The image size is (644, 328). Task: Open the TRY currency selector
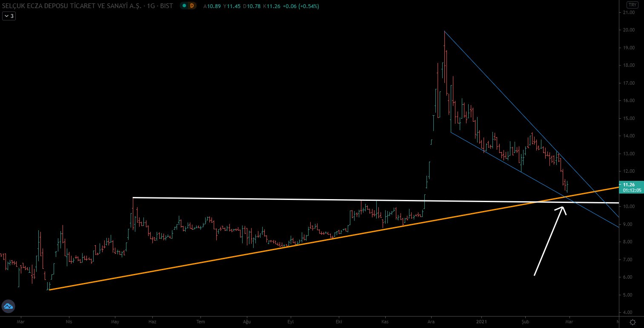[x=632, y=5]
